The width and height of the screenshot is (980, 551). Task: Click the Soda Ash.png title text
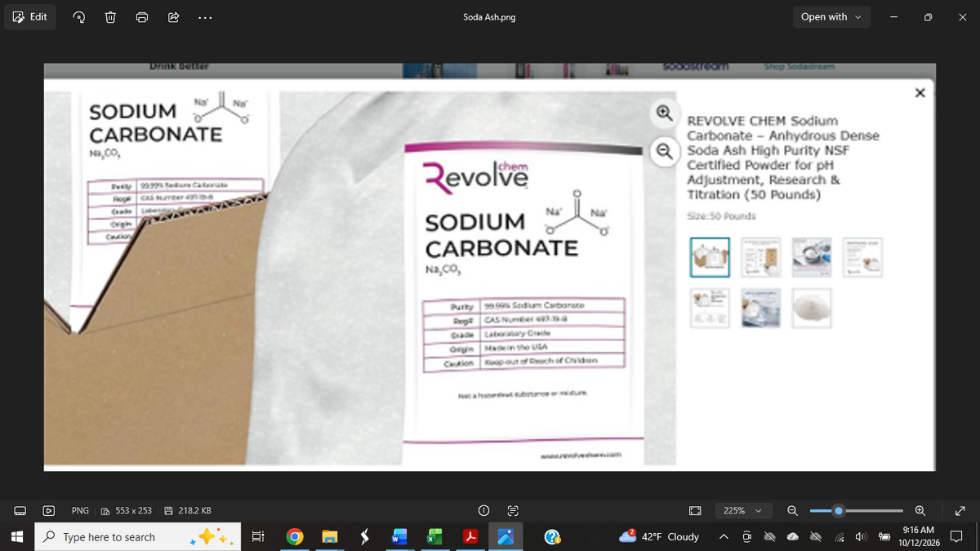click(489, 17)
